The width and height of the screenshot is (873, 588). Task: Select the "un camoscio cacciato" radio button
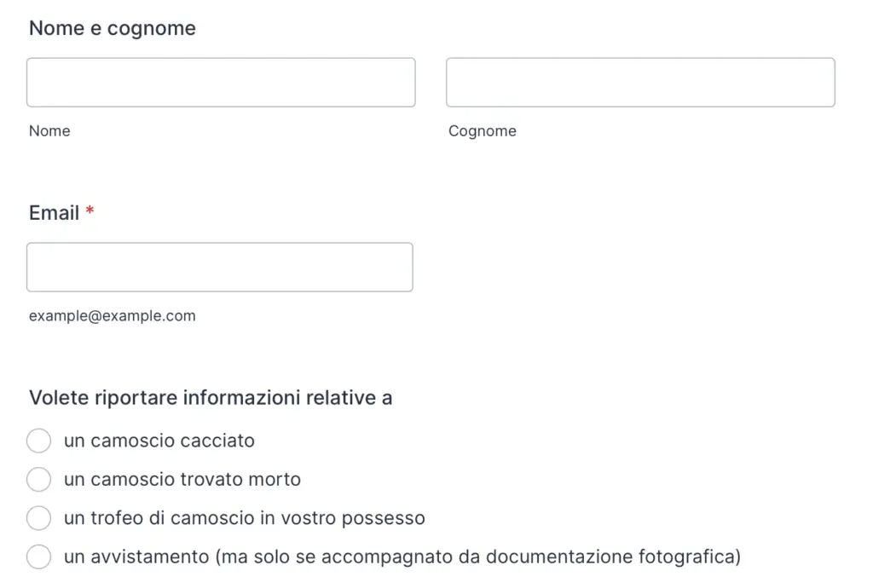point(39,441)
